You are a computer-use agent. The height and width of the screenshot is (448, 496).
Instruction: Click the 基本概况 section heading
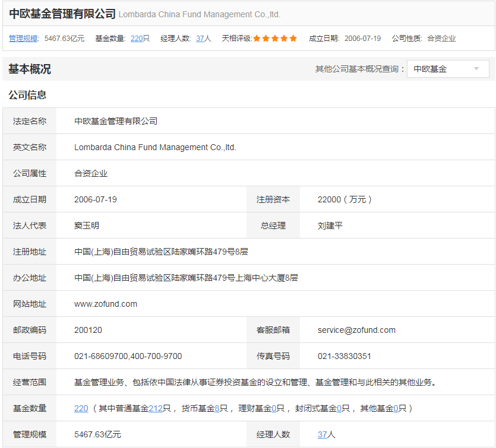pyautogui.click(x=30, y=69)
